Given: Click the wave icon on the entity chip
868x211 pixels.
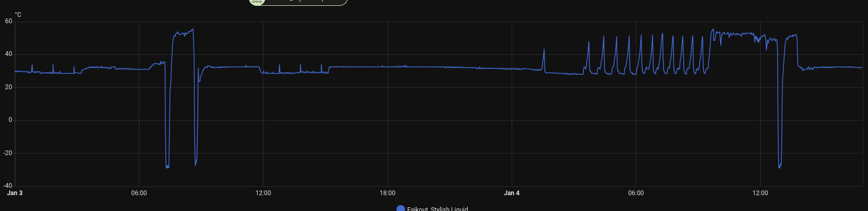Looking at the screenshot, I should (x=257, y=2).
